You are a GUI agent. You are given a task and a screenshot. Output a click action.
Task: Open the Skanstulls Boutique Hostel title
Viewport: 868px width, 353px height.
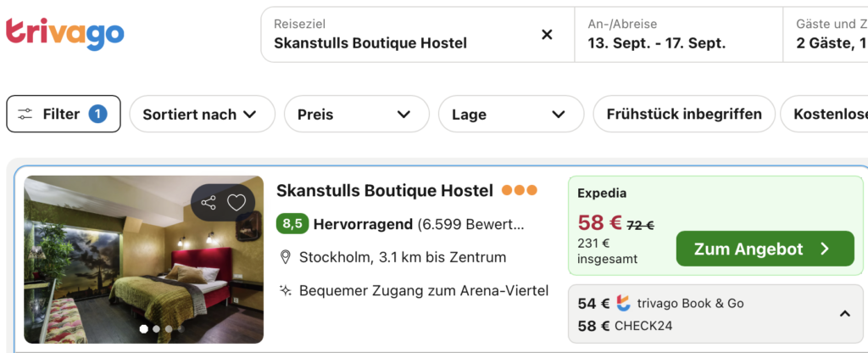pos(385,191)
